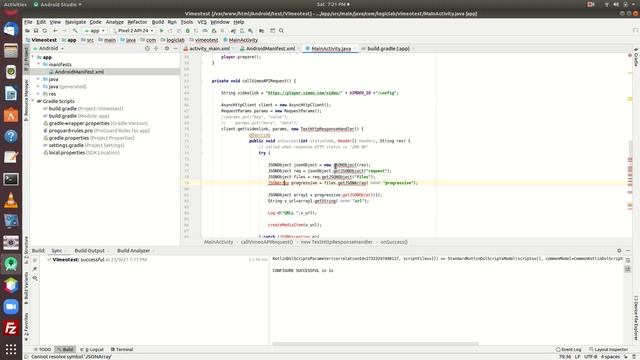This screenshot has height=360, width=640.
Task: Open the project folder icon in toolbar
Action: tap(27, 31)
